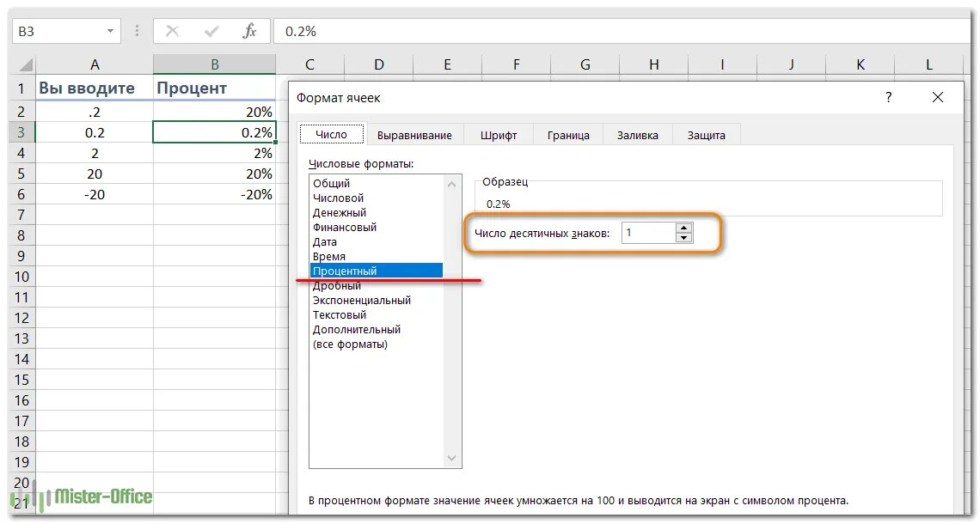Viewport: 980px width, 524px height.
Task: Select Общий number format
Action: pyautogui.click(x=377, y=183)
